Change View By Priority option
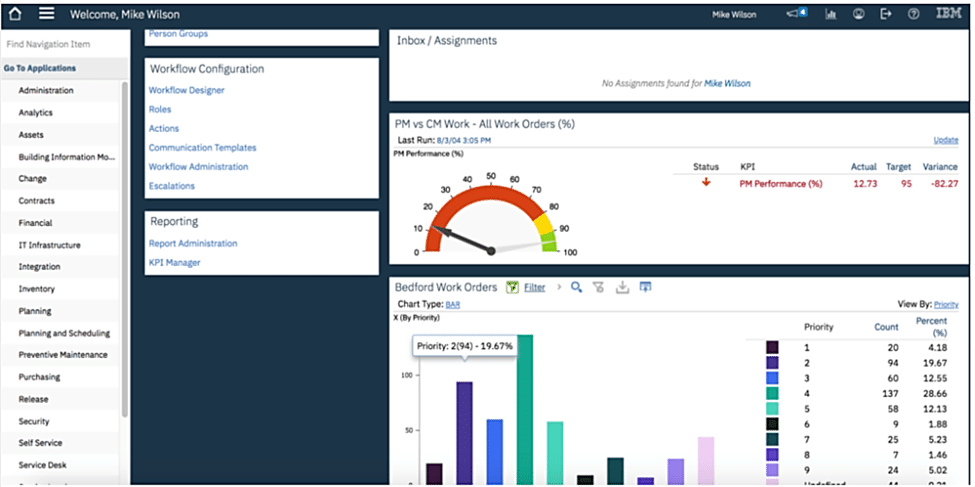 point(946,304)
